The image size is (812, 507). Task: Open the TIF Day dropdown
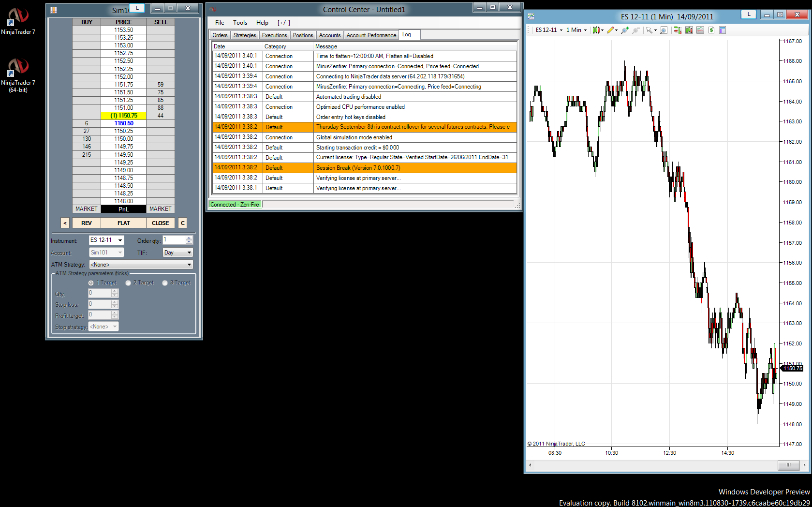[x=177, y=253]
